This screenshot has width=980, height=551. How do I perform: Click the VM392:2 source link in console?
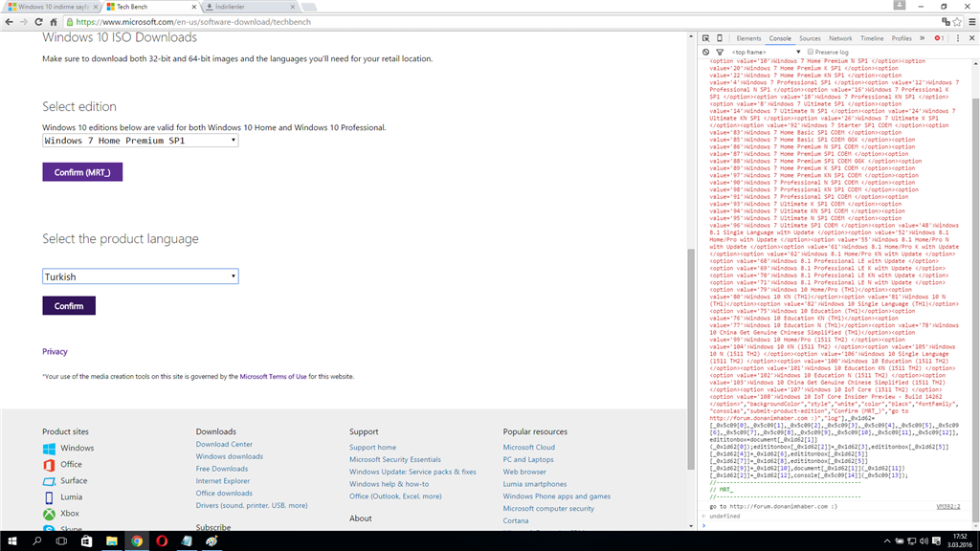point(948,507)
